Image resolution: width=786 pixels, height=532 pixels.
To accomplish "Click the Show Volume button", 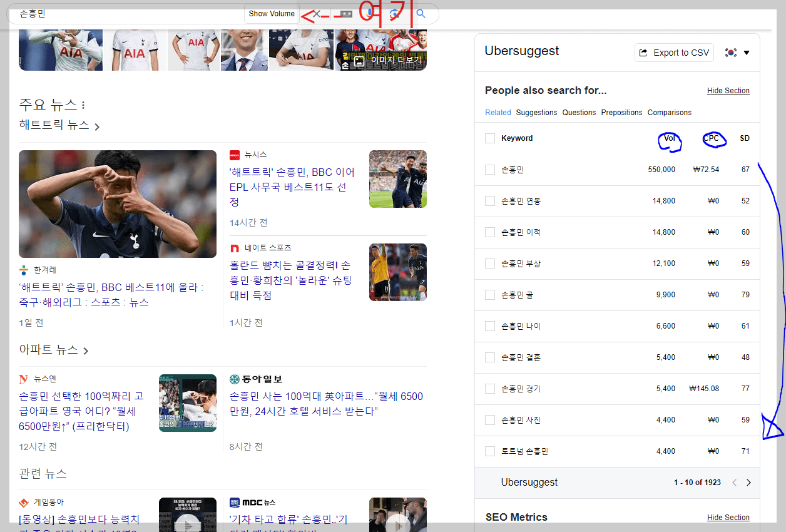I will click(x=271, y=13).
